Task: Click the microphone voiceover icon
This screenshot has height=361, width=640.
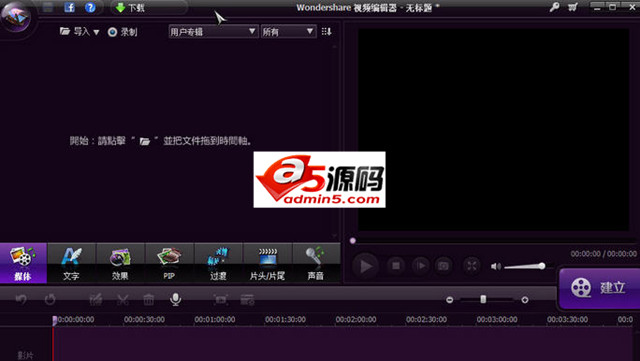Action: click(176, 299)
